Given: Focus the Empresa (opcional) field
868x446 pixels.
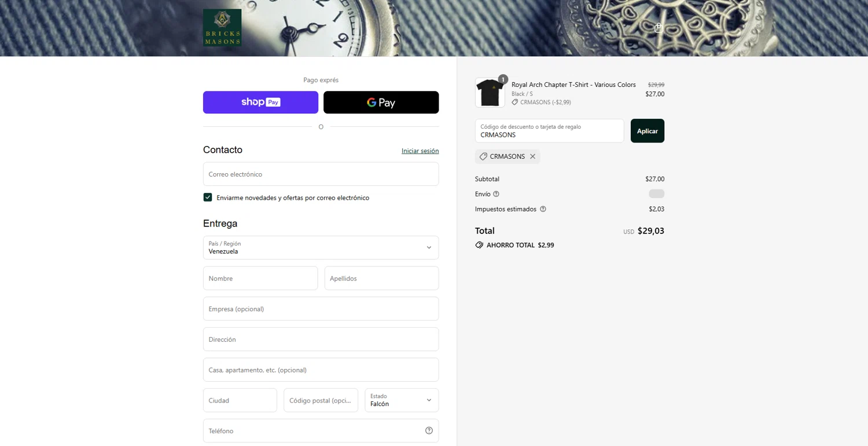Looking at the screenshot, I should point(321,309).
